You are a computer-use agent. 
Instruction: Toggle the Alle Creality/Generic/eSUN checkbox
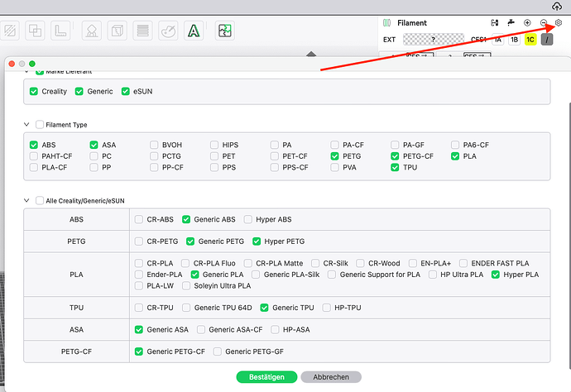(40, 201)
